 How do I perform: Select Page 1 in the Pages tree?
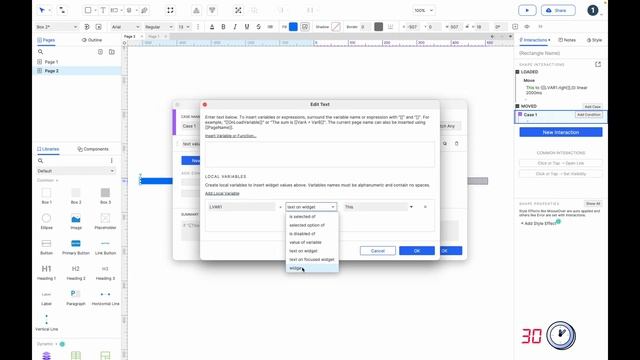(x=51, y=62)
